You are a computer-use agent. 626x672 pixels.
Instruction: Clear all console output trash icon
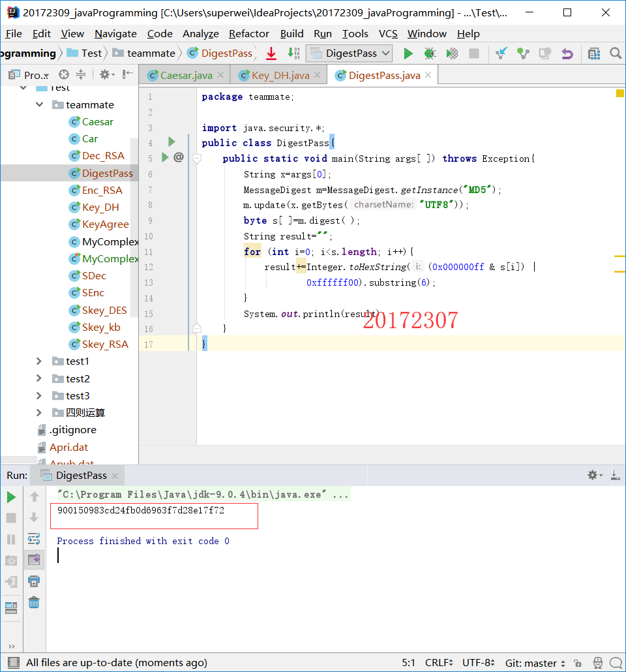tap(34, 603)
